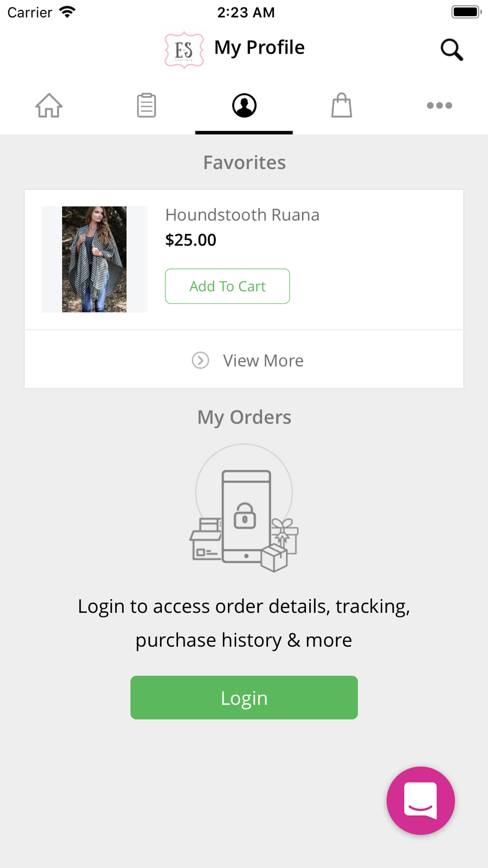Open the orders clipboard tab
Viewport: 488px width, 868px height.
point(146,105)
